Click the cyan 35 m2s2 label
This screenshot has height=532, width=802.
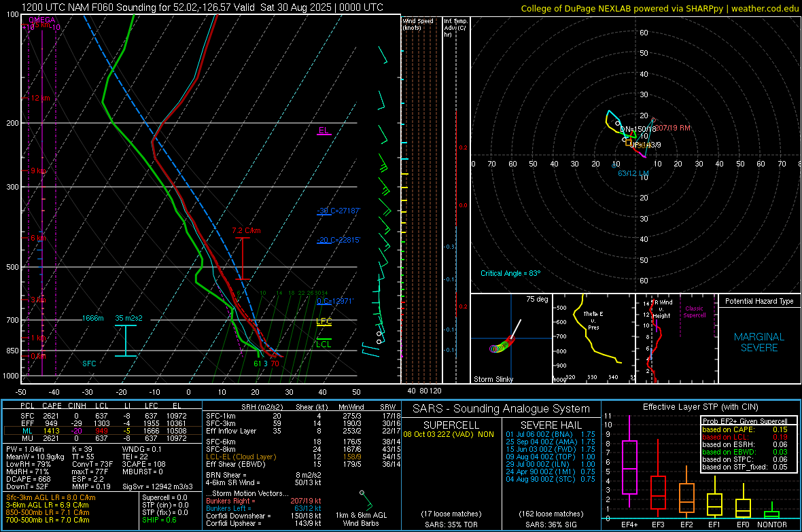pos(129,318)
